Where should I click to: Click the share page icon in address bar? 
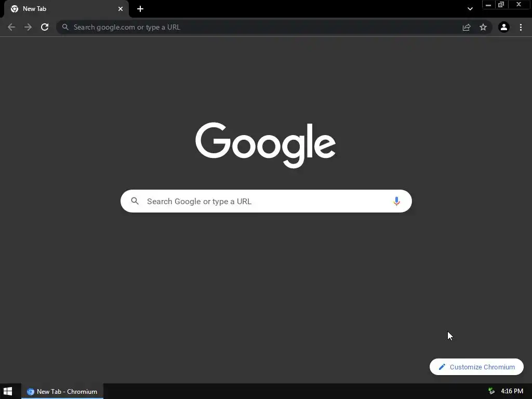coord(467,27)
